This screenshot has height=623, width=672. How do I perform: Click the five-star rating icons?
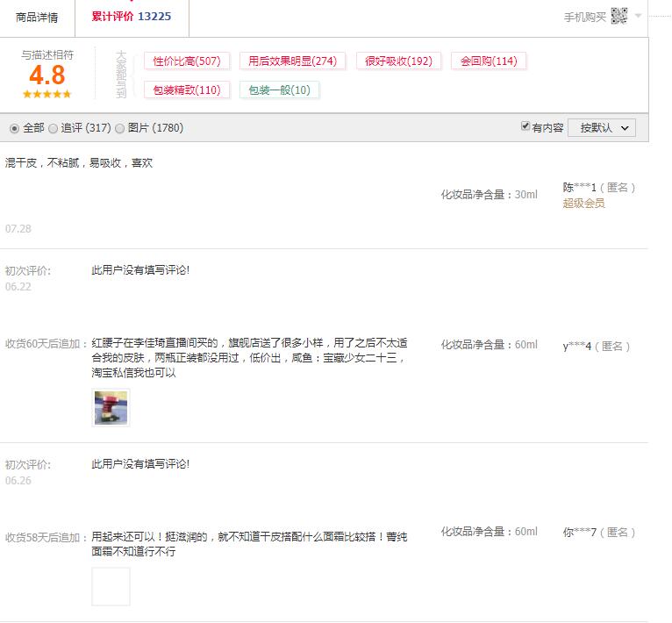click(46, 94)
